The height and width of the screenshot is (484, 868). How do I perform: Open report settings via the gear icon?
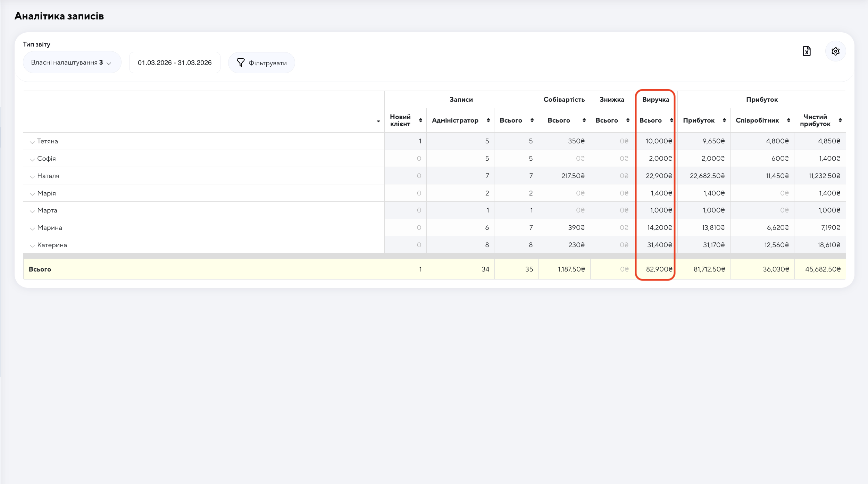(x=835, y=51)
